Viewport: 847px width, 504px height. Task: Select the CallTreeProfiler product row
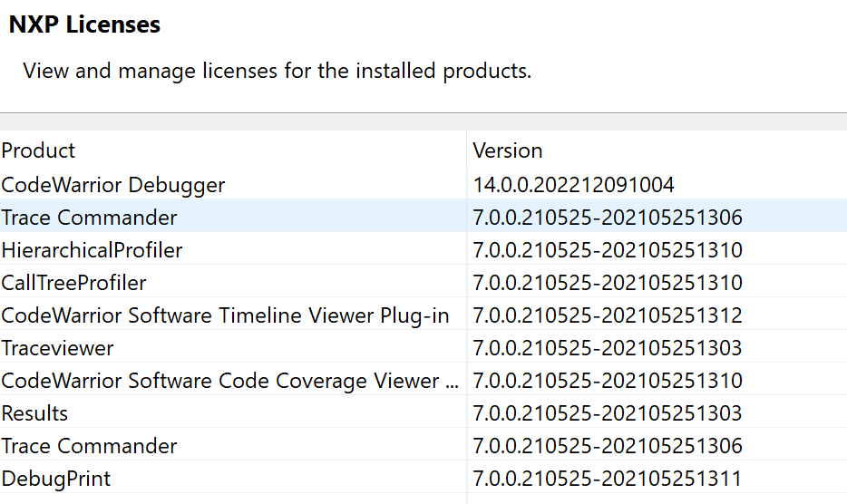click(423, 282)
